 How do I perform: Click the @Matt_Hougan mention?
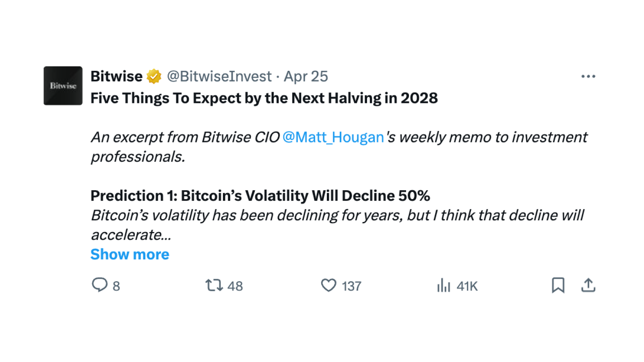[333, 137]
